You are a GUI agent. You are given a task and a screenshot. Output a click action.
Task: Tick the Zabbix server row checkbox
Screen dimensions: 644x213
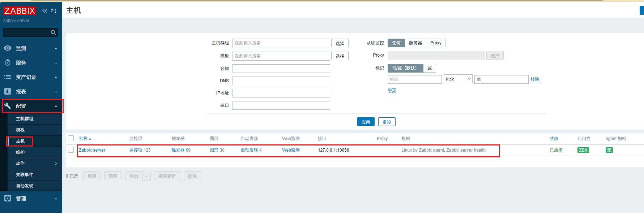(71, 150)
